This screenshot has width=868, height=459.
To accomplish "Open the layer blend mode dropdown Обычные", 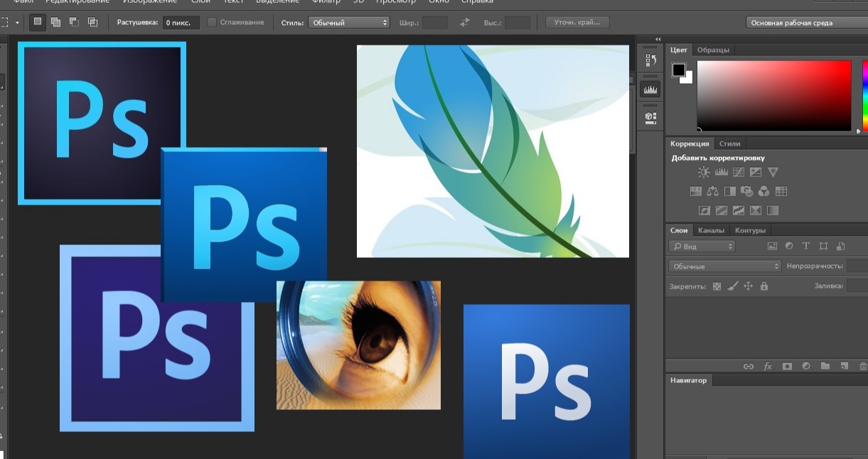I will point(724,266).
